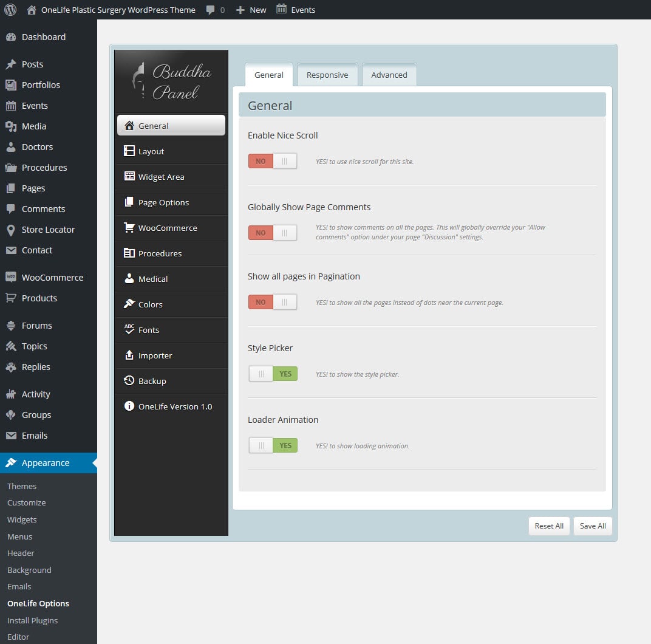This screenshot has width=651, height=644.
Task: Open the Fonts ABC icon section
Action: 129,329
